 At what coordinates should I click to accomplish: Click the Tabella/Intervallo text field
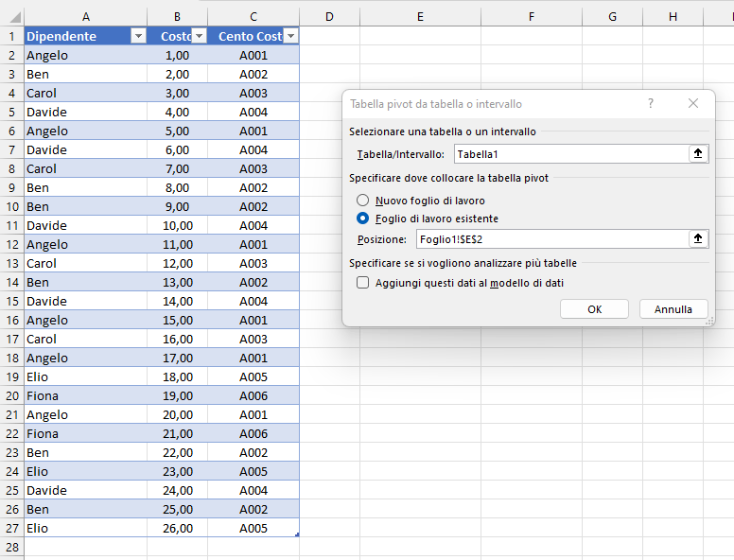pyautogui.click(x=571, y=154)
